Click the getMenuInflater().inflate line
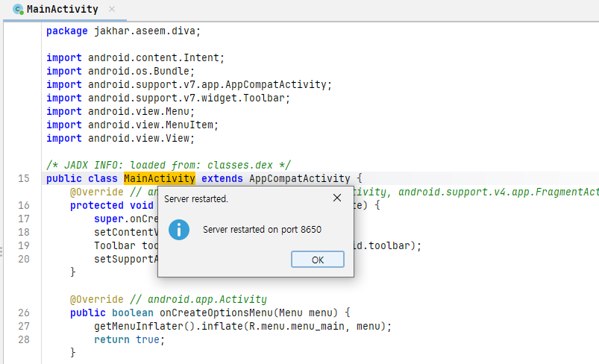The height and width of the screenshot is (364, 599). [243, 326]
